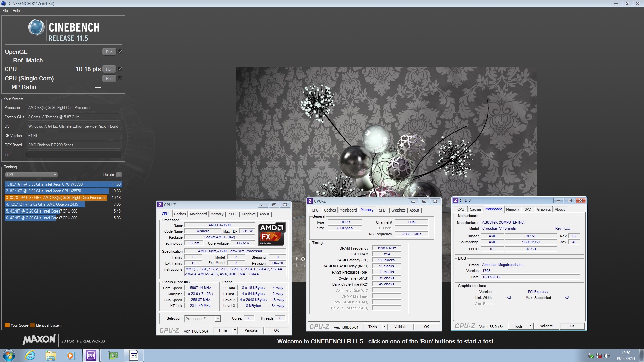Select CPU tab in rightmost CPU-Z window
This screenshot has height=362, width=644.
point(461,209)
